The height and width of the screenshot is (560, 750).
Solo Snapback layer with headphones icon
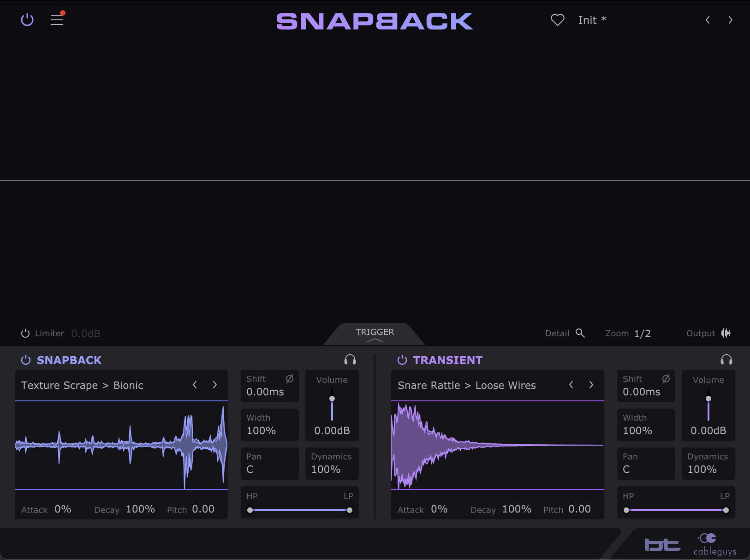coord(350,360)
